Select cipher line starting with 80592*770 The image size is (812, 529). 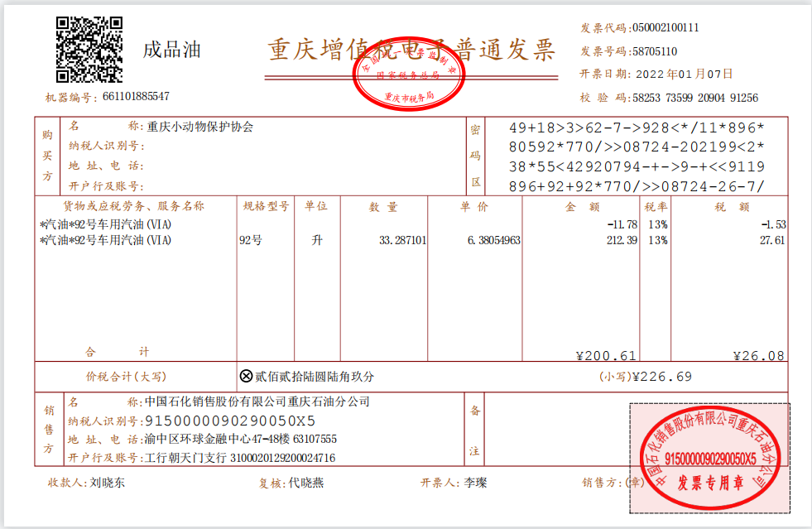637,147
